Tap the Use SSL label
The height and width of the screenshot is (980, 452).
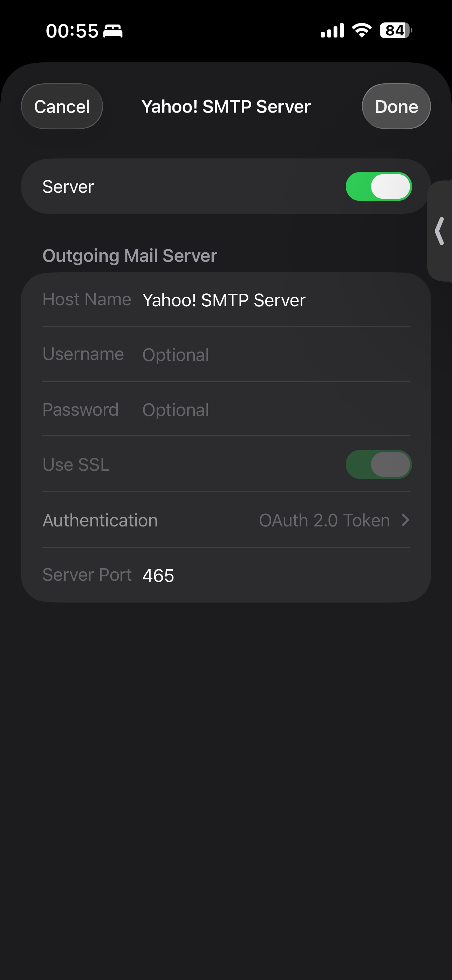(76, 464)
